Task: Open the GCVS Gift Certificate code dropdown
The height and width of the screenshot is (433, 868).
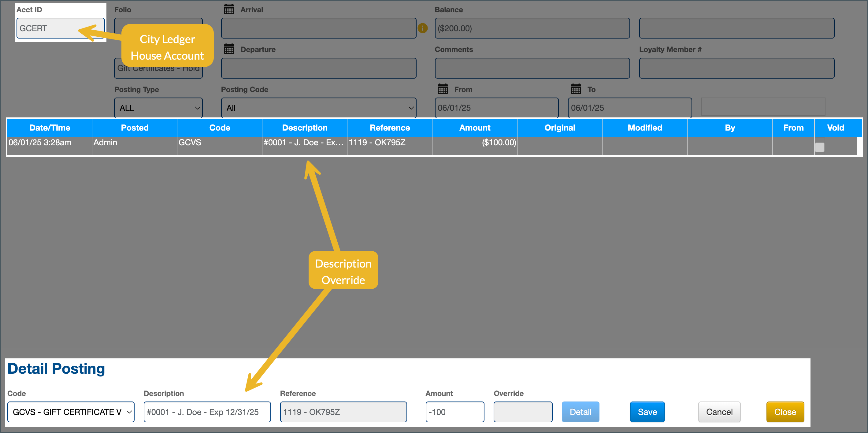Action: (x=71, y=412)
